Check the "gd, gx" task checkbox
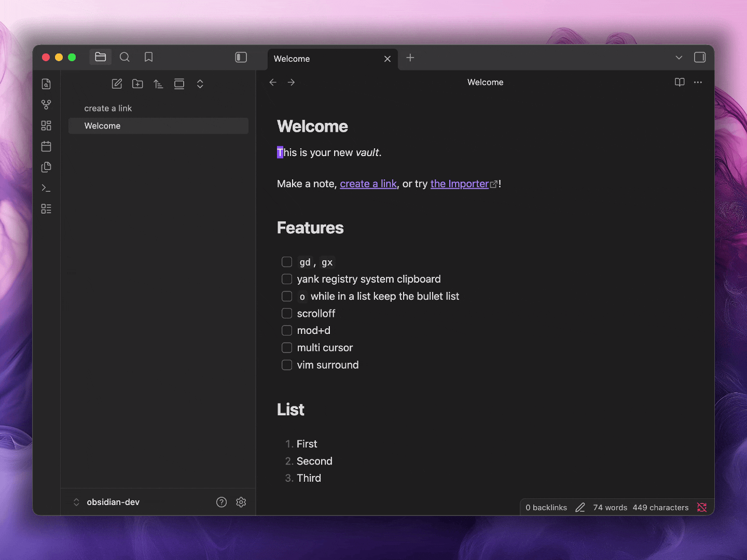Viewport: 747px width, 560px height. coord(287,262)
